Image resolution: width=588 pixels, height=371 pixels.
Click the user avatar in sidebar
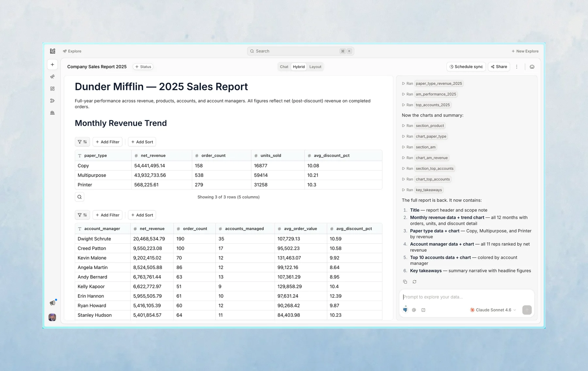(x=52, y=317)
